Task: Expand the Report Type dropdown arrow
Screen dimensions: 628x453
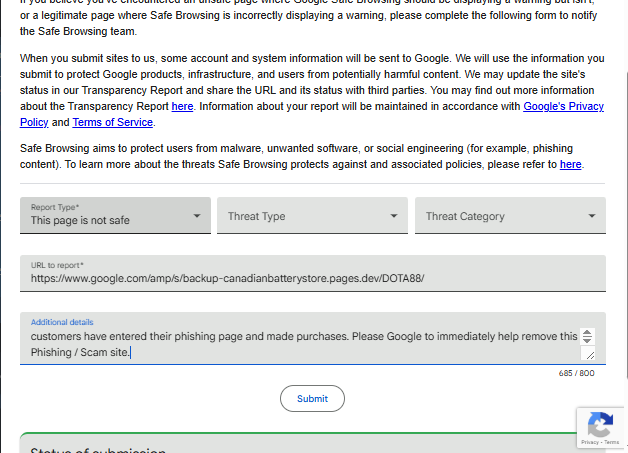Action: [196, 215]
